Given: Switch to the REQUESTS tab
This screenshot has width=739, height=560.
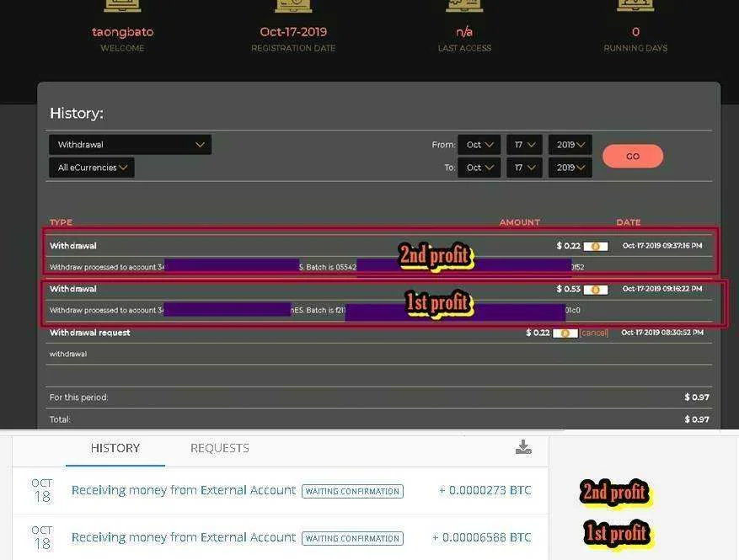Looking at the screenshot, I should click(x=220, y=448).
